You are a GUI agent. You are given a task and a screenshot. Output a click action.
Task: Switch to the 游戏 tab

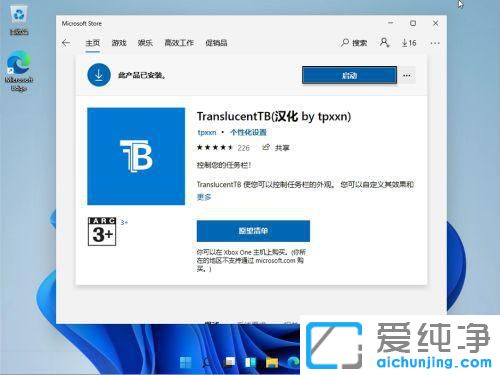[x=119, y=43]
